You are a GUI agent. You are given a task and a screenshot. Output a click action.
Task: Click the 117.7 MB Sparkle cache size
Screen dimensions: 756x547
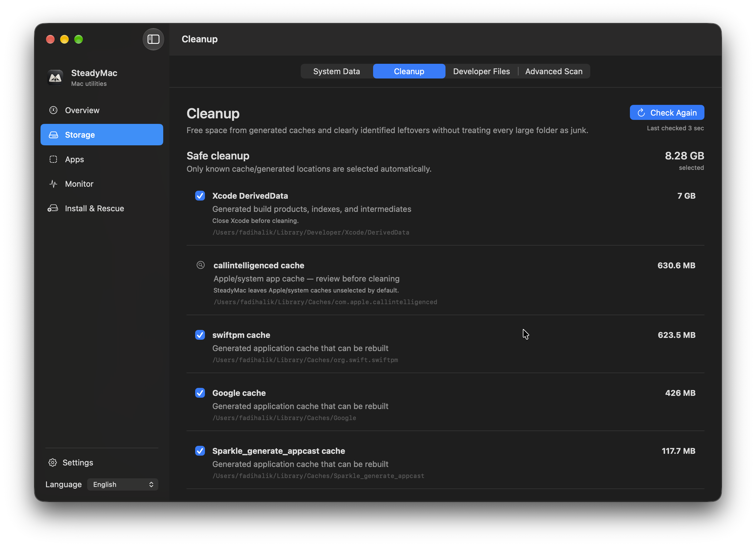(678, 451)
